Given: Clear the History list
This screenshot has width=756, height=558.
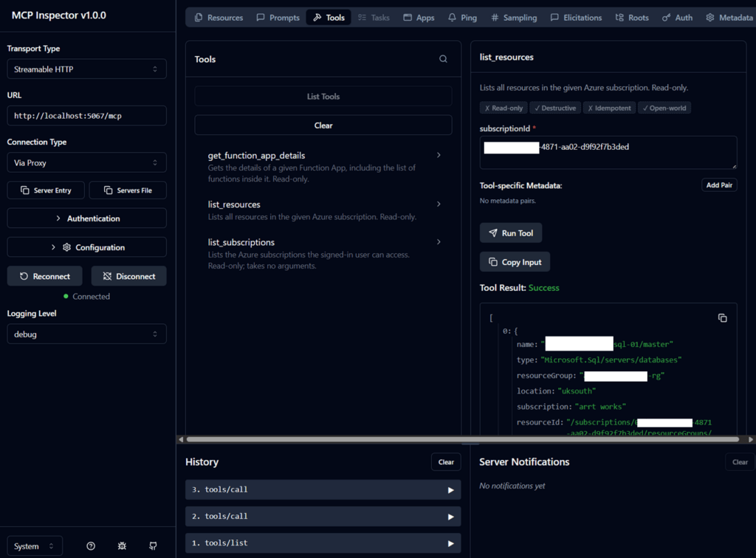Looking at the screenshot, I should coord(446,461).
